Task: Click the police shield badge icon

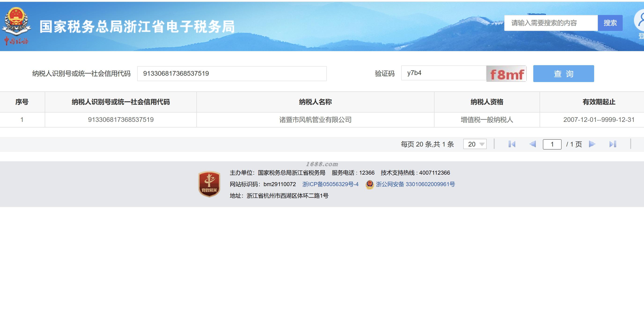Action: click(369, 184)
